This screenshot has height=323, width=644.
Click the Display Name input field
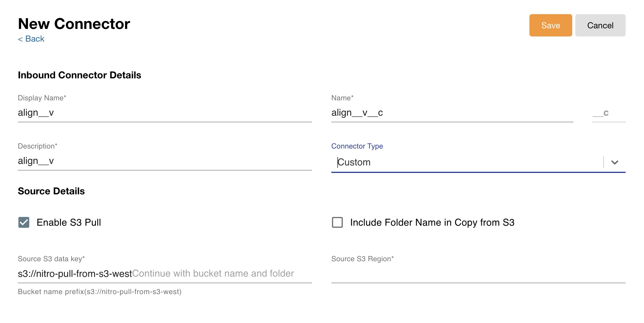pos(164,113)
